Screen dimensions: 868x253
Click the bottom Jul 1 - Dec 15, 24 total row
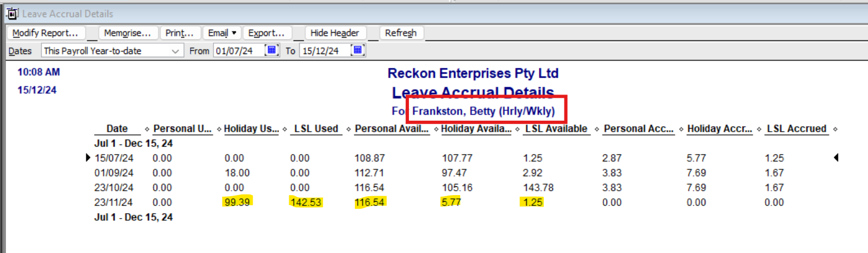pos(133,217)
